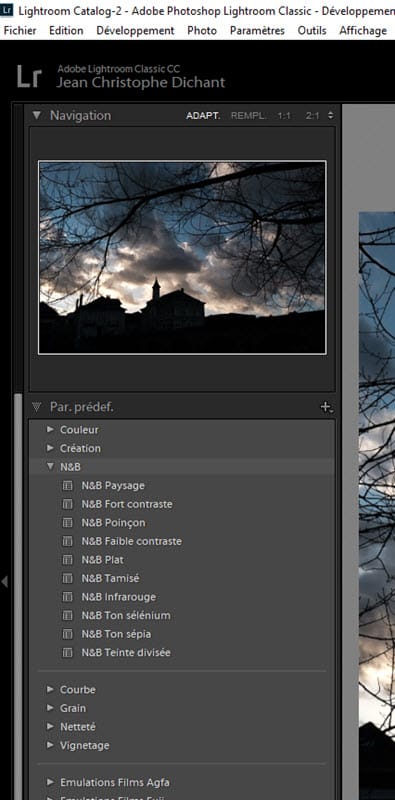The image size is (395, 800).
Task: Apply the N&B Plat preset
Action: coord(103,560)
